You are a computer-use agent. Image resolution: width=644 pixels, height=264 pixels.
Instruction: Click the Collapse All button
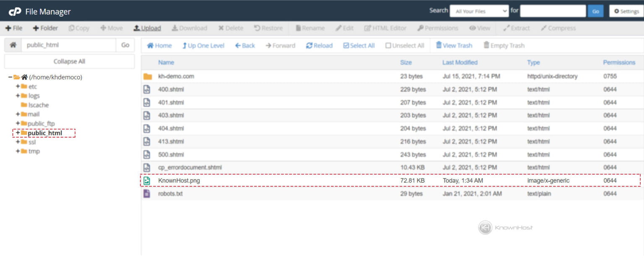(70, 61)
